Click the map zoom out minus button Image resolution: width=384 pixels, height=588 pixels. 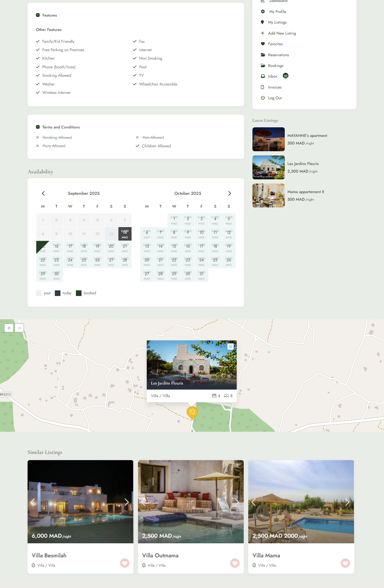[19, 328]
